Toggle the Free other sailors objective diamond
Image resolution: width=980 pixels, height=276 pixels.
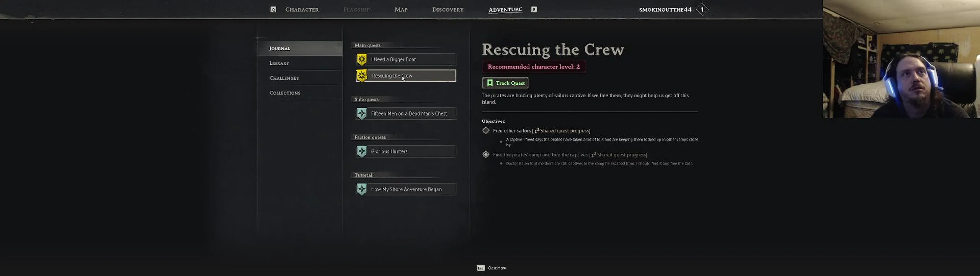486,130
